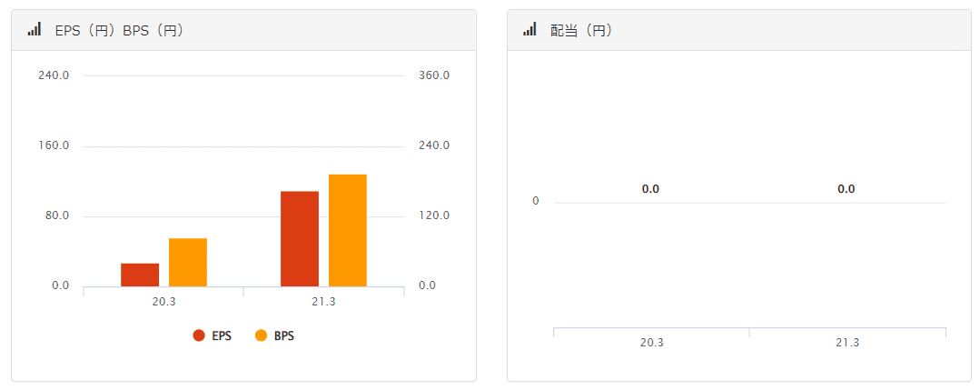Click the orange BPS legend circle
This screenshot has height=390, width=980.
tap(261, 335)
